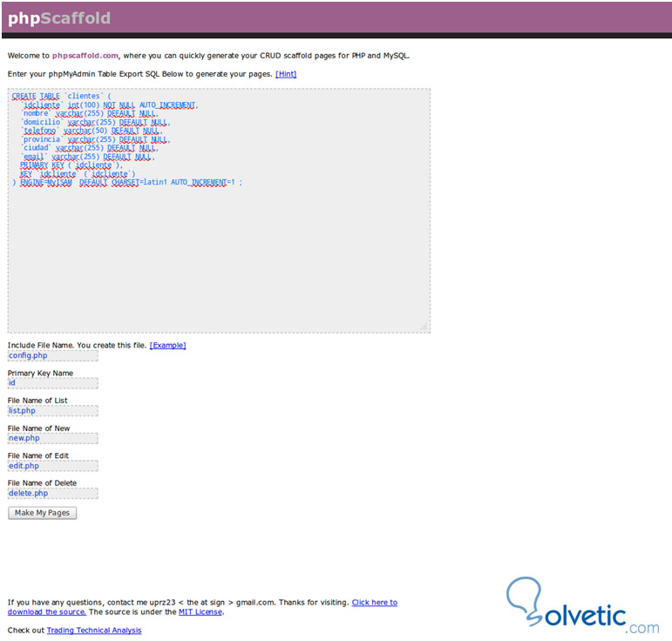
Task: Click the File Name of Edit field
Action: pos(52,465)
